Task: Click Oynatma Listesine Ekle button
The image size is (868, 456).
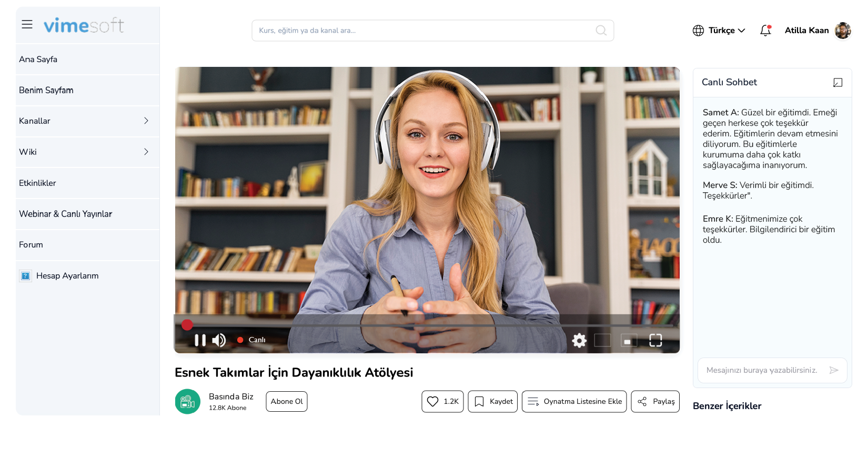Action: coord(574,401)
